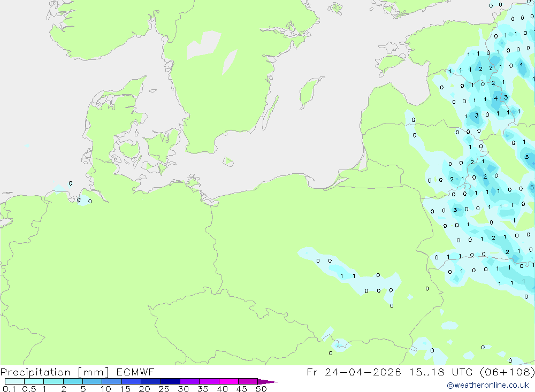Click the legend label '20'
This screenshot has height=392, width=535.
coord(144,389)
